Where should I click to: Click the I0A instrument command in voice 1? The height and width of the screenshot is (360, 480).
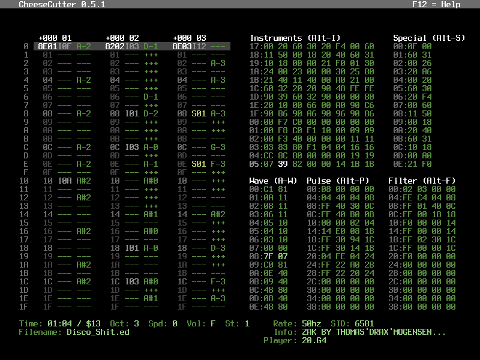click(65, 181)
